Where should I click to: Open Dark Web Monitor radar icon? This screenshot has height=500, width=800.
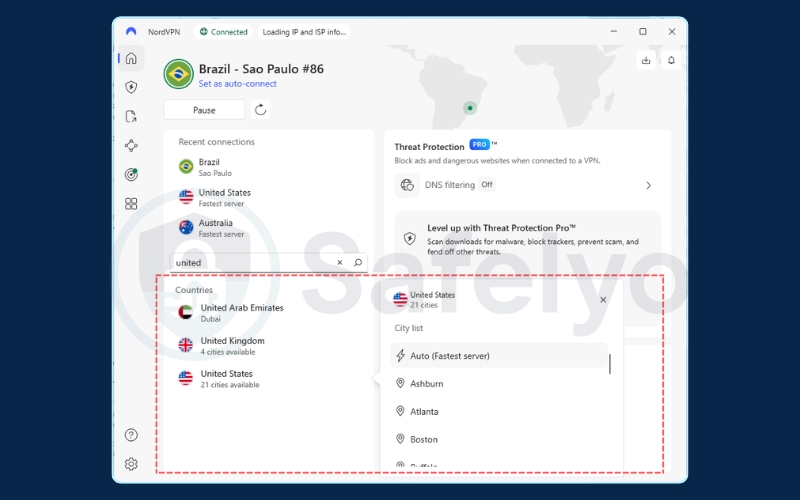tap(131, 174)
